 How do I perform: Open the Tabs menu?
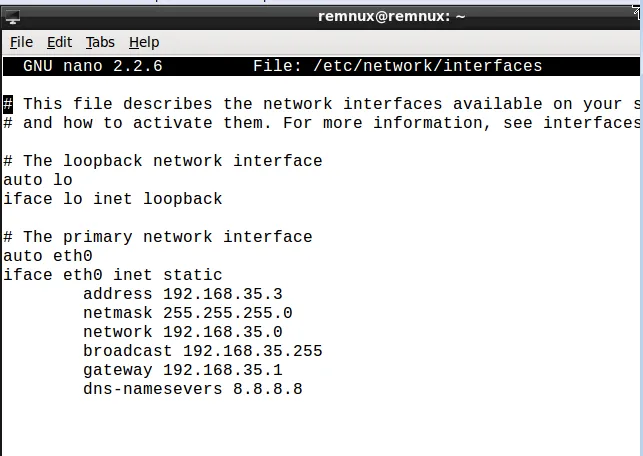[x=100, y=42]
